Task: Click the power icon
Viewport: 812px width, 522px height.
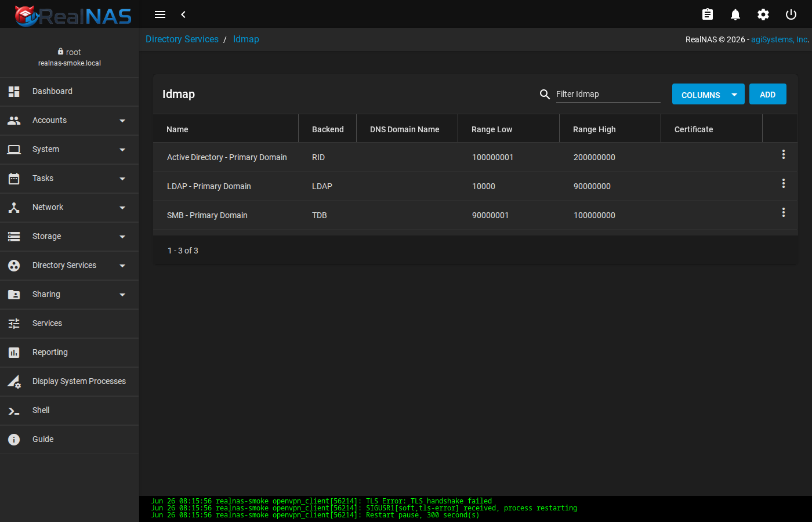Action: 791,14
